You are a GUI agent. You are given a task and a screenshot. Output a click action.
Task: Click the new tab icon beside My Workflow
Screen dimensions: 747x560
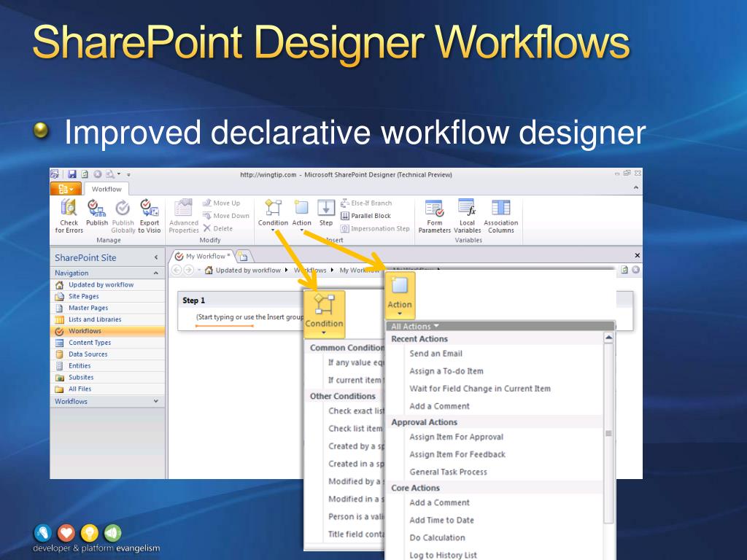[244, 257]
